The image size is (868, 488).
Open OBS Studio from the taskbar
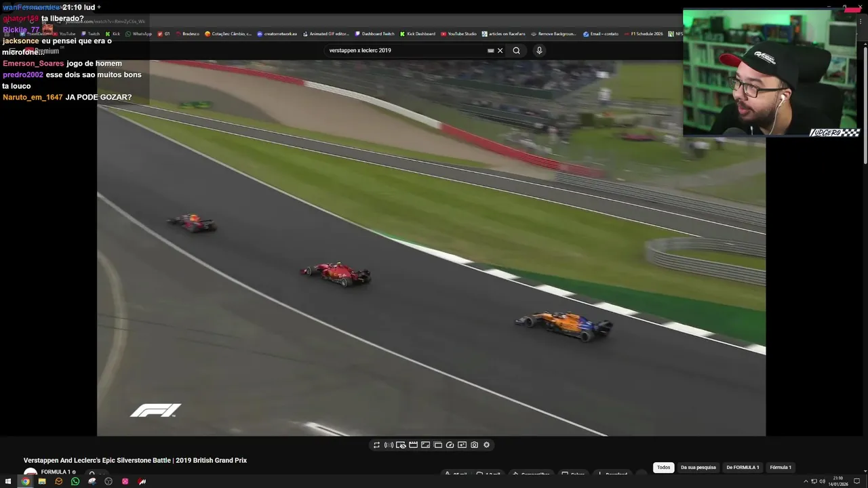click(108, 481)
